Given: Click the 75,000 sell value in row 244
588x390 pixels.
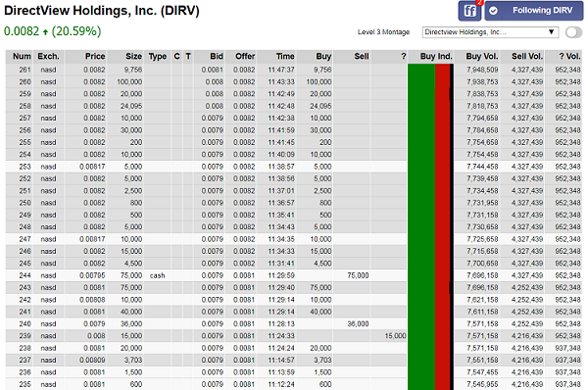Looking at the screenshot, I should coord(358,275).
